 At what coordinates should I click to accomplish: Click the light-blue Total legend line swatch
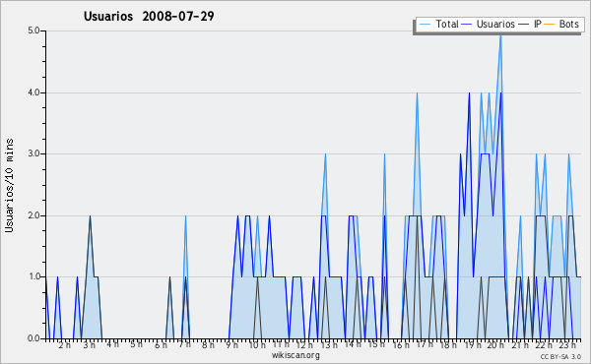click(x=426, y=25)
